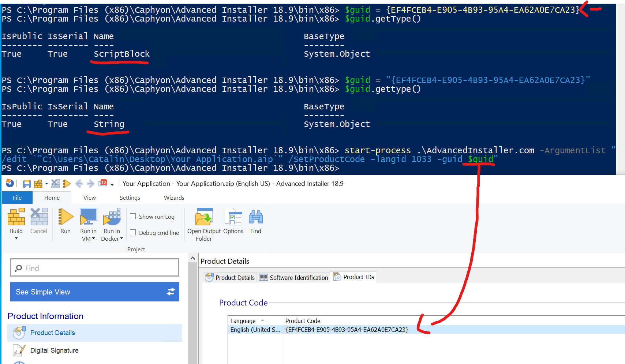Switch to the Software Identification tab

[x=293, y=277]
